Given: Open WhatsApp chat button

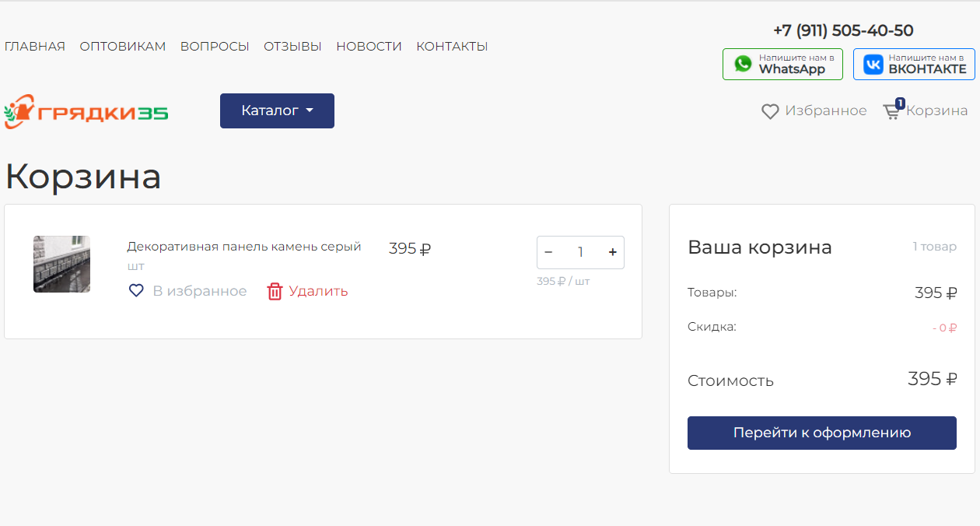Looking at the screenshot, I should click(x=782, y=65).
